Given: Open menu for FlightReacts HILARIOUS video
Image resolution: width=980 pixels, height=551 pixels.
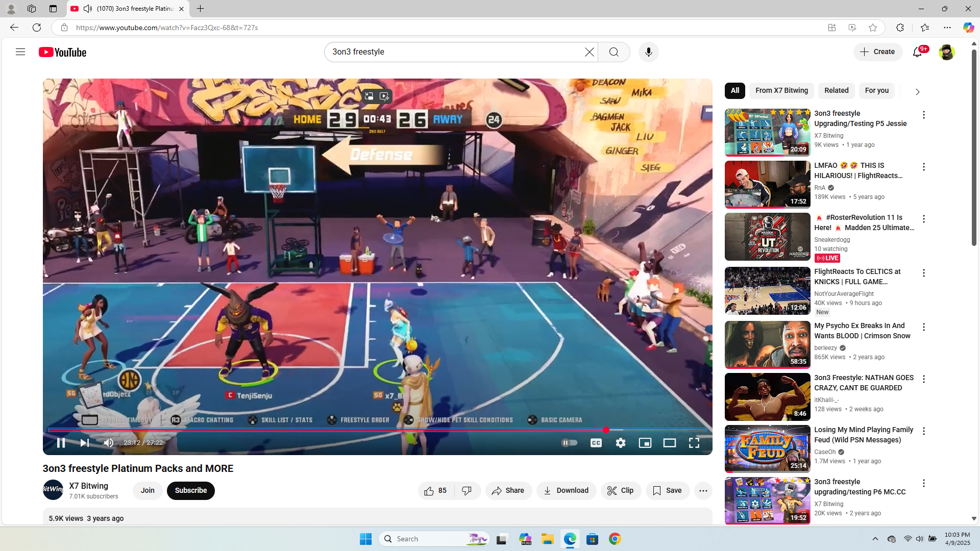Looking at the screenshot, I should click(x=924, y=167).
